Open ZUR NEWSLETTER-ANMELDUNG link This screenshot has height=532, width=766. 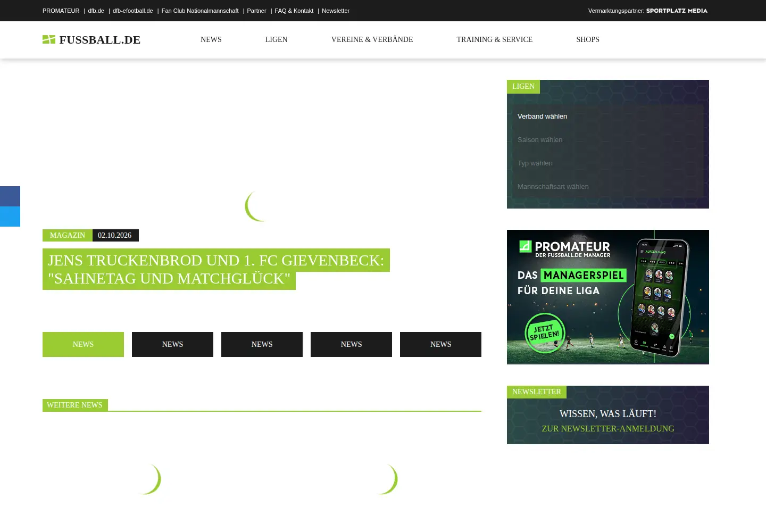click(x=608, y=428)
